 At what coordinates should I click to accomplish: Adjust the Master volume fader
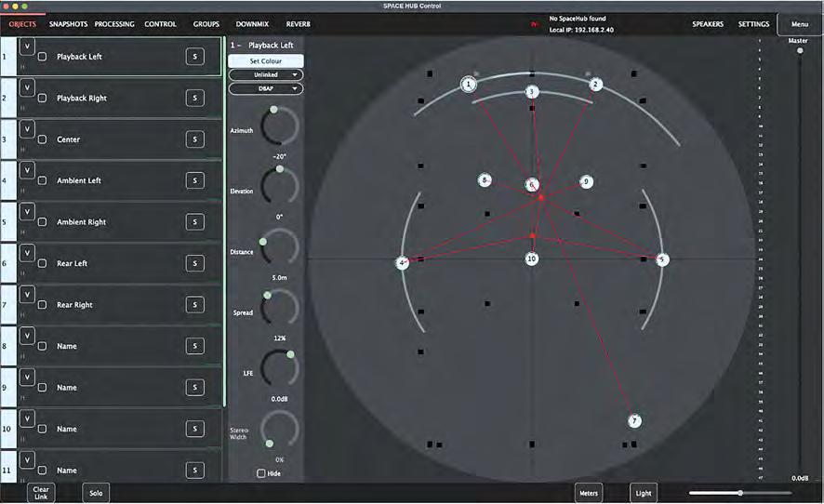click(800, 51)
